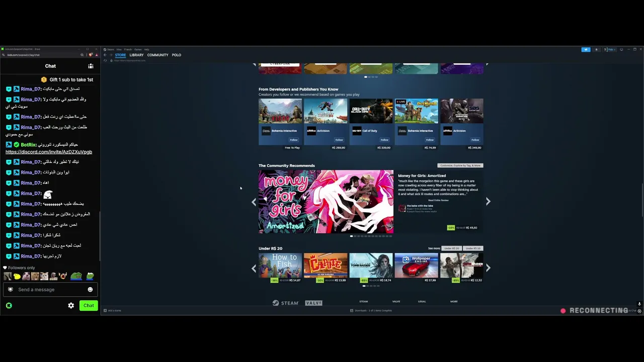This screenshot has height=362, width=644.
Task: Click the LEGAL footer heading
Action: (x=422, y=302)
